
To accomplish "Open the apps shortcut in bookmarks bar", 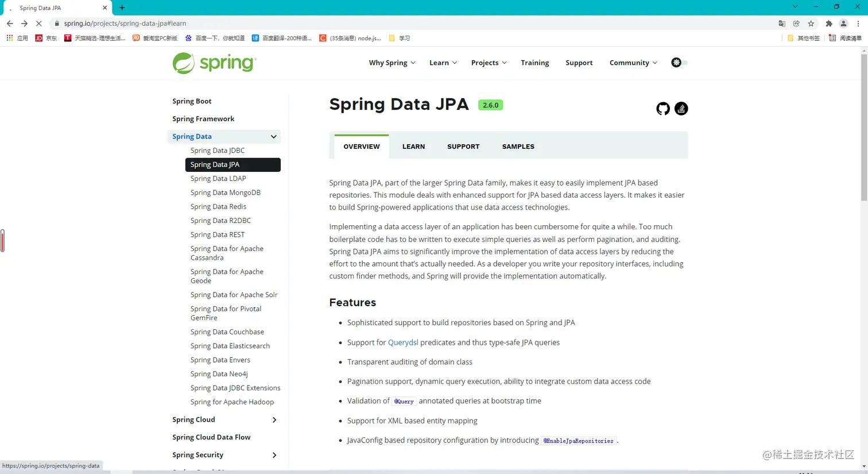I will (x=17, y=38).
